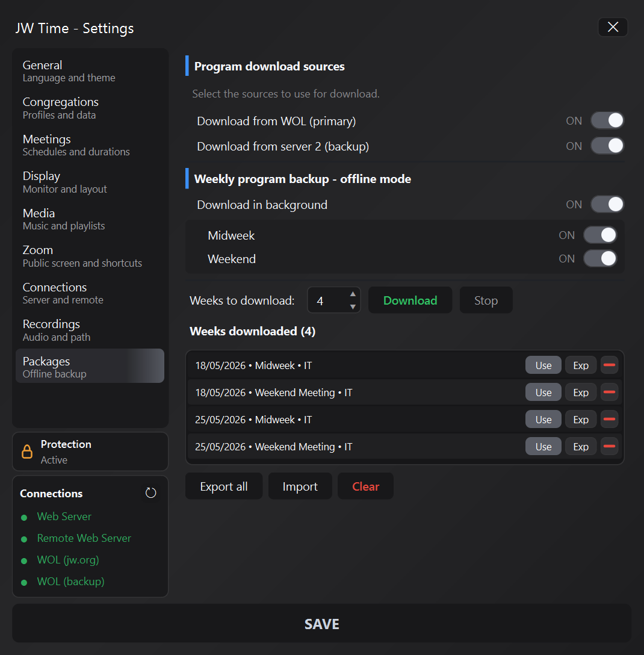
Task: Click the Weeks downloaded (4) heading
Action: tap(252, 331)
